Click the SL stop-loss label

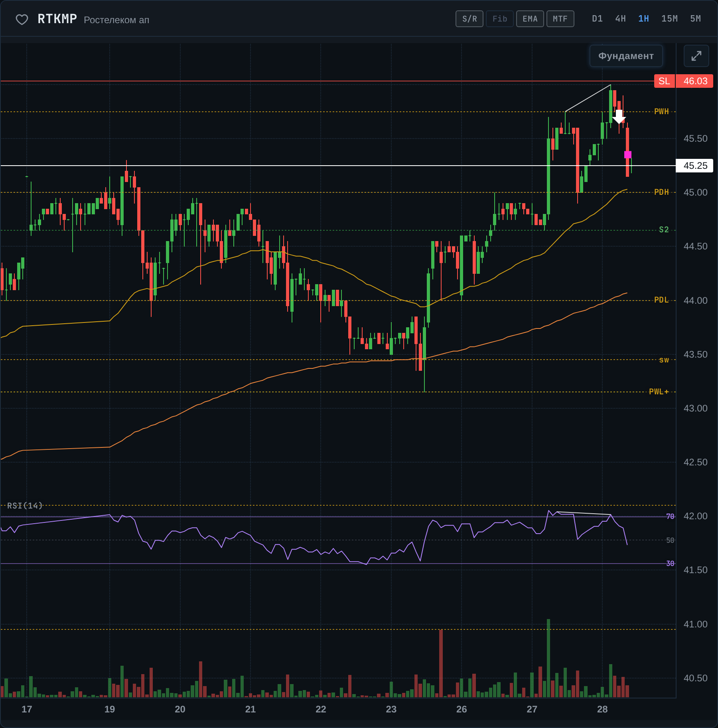click(x=664, y=81)
